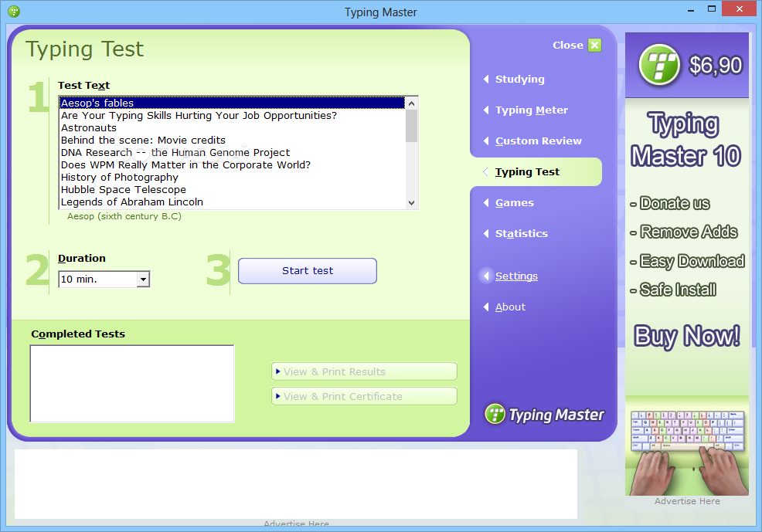
Task: Click the arrow icon beside About
Action: [x=486, y=307]
